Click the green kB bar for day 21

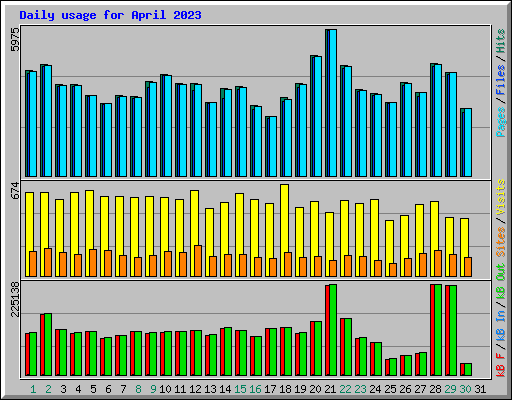click(x=333, y=330)
